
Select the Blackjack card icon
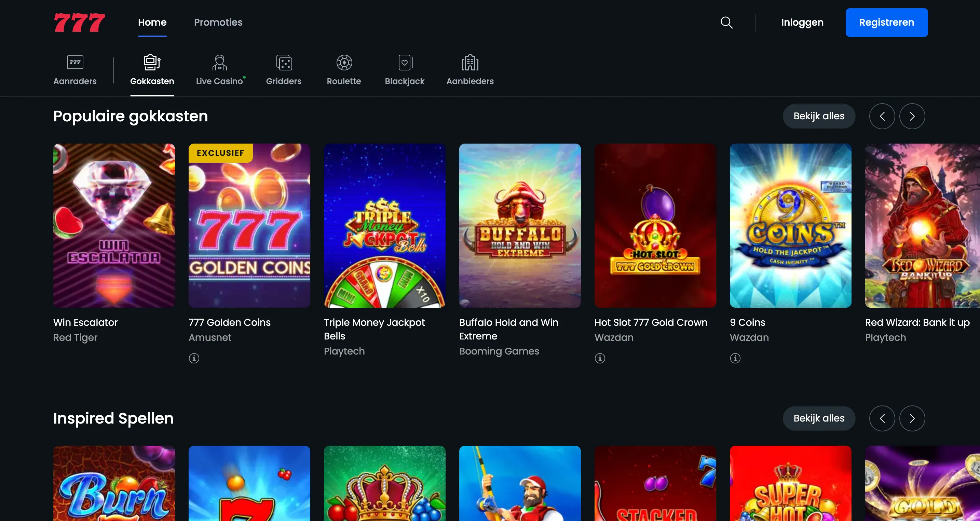point(405,63)
